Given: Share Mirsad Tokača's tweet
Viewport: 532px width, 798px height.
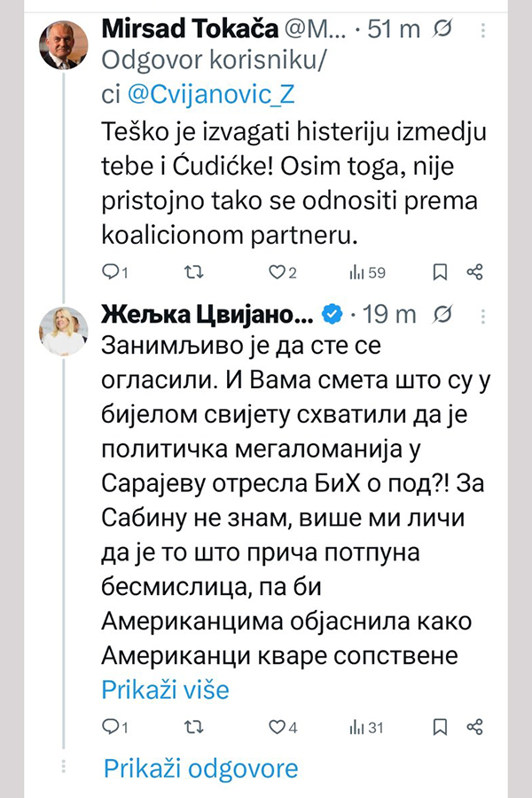Looking at the screenshot, I should click(474, 272).
